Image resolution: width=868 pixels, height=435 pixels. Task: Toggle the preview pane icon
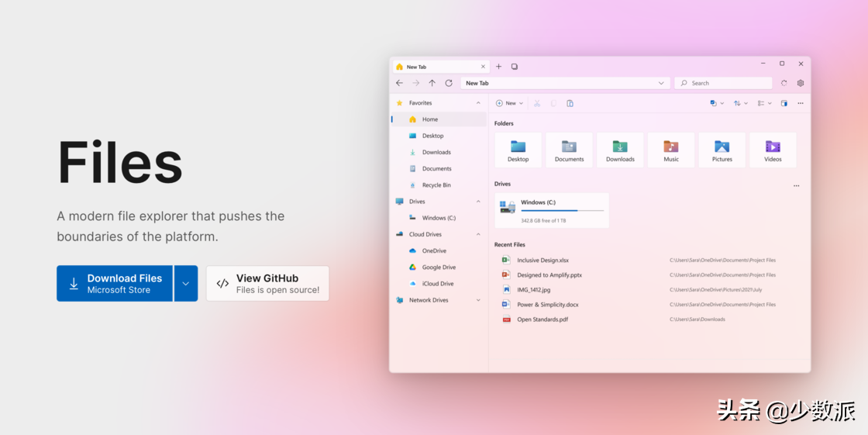[784, 103]
